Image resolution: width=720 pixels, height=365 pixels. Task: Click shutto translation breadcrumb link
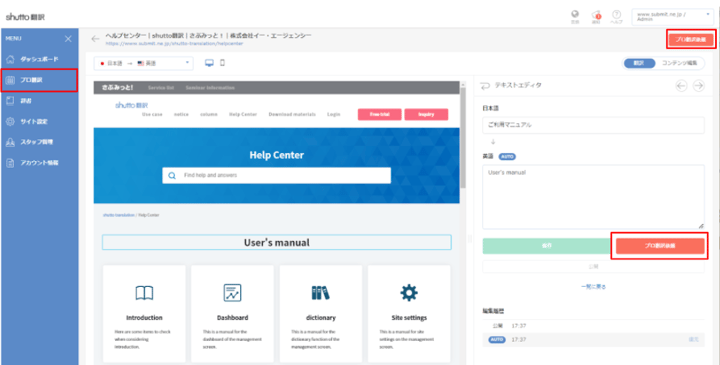click(x=119, y=215)
